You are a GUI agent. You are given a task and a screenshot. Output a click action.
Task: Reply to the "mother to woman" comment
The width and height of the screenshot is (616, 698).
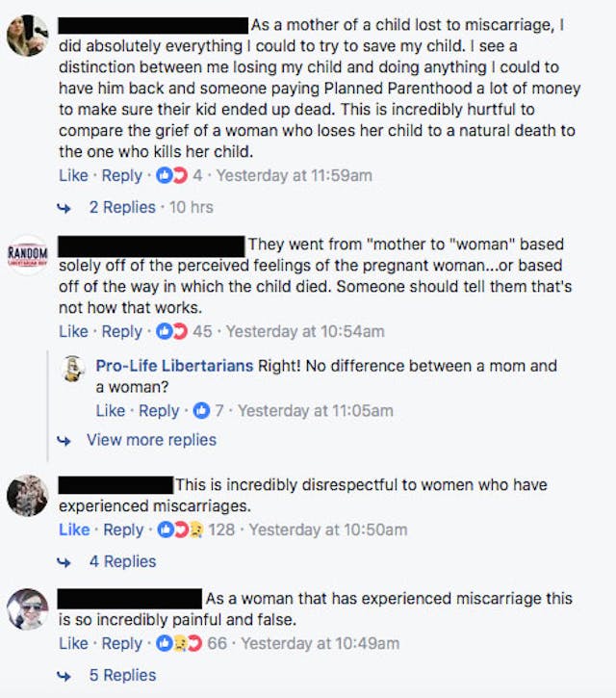point(122,331)
